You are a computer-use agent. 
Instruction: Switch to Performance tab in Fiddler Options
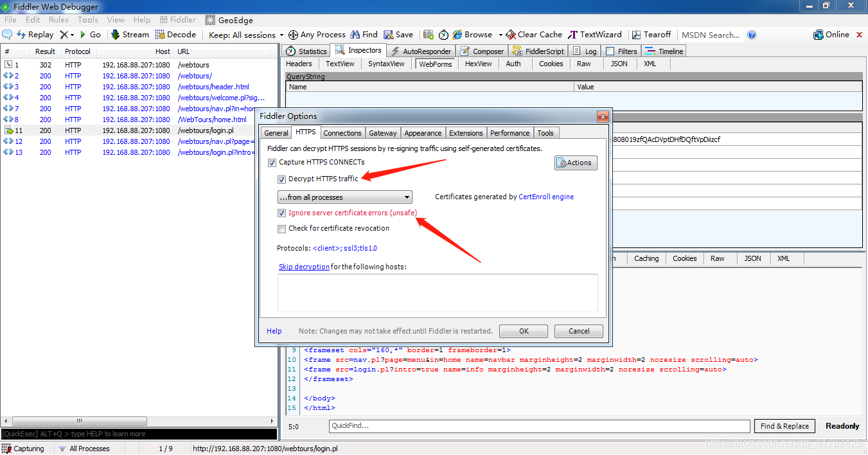pyautogui.click(x=510, y=133)
